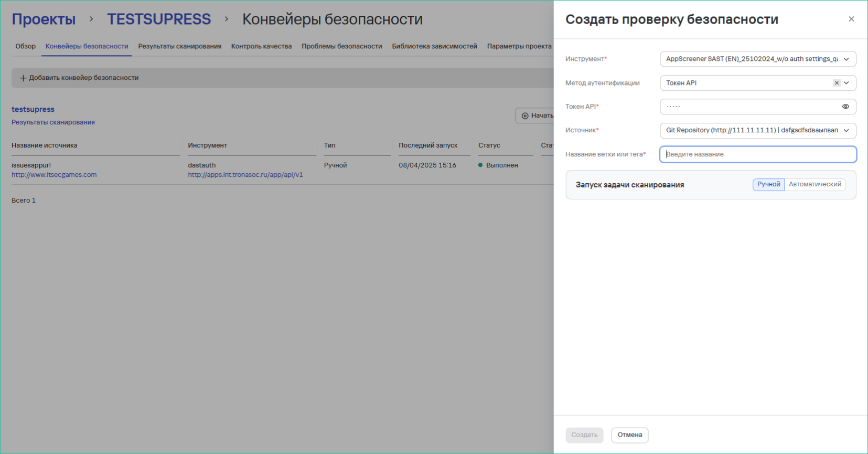Click breadcrumb arrow after Проекты
Viewport: 868px width, 454px height.
91,19
